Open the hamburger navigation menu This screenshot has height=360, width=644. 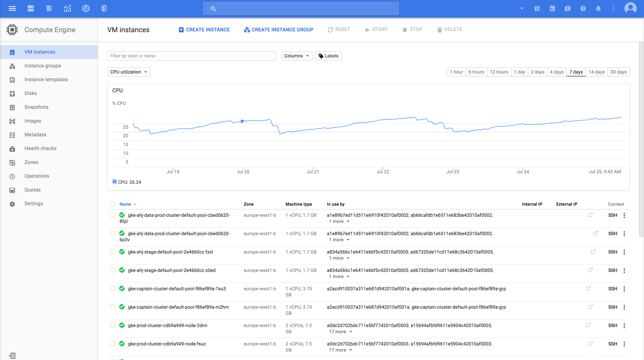click(12, 8)
